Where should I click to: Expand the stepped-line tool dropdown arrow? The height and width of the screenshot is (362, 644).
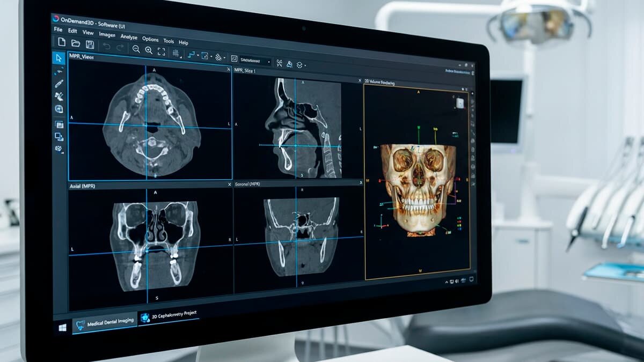click(198, 55)
